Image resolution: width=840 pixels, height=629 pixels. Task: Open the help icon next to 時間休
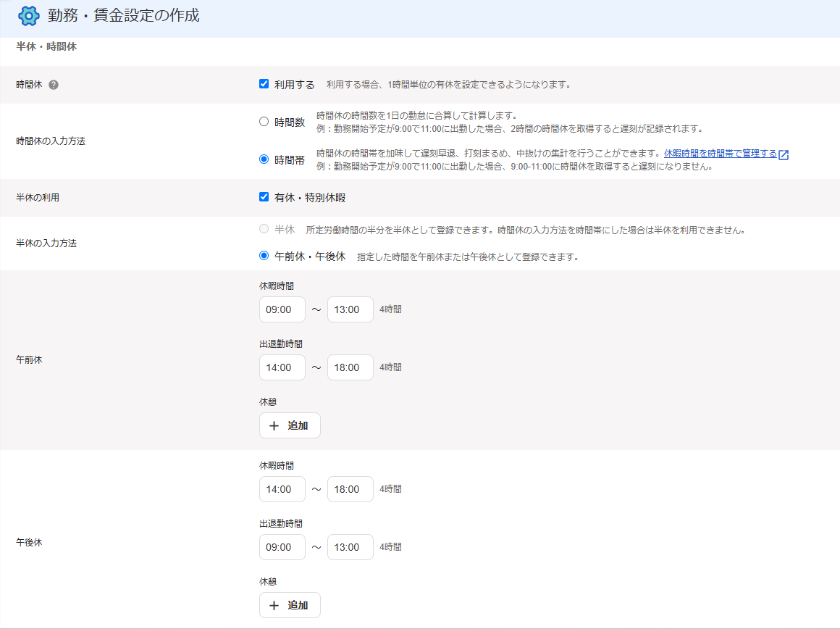pyautogui.click(x=54, y=85)
